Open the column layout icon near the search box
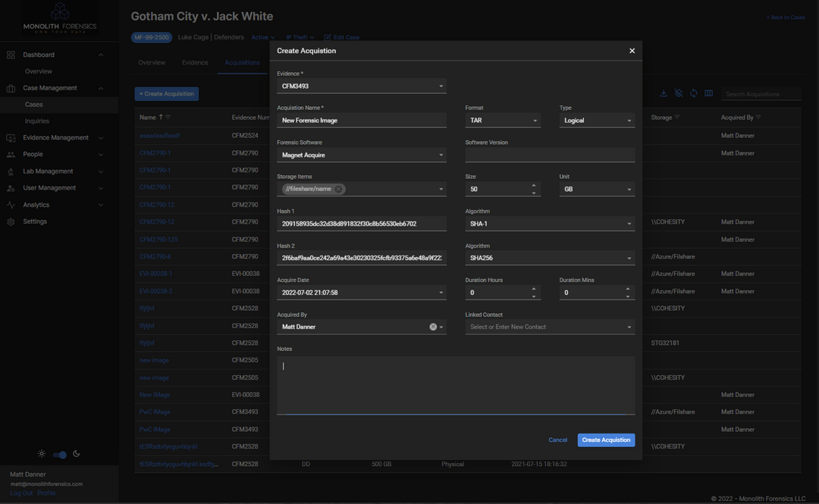The image size is (819, 504). 708,92
